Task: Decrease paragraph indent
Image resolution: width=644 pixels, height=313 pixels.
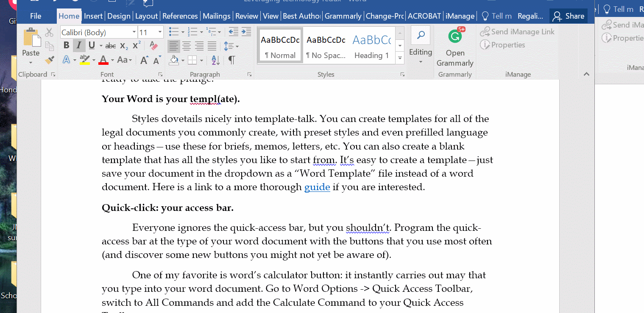Action: (x=233, y=32)
